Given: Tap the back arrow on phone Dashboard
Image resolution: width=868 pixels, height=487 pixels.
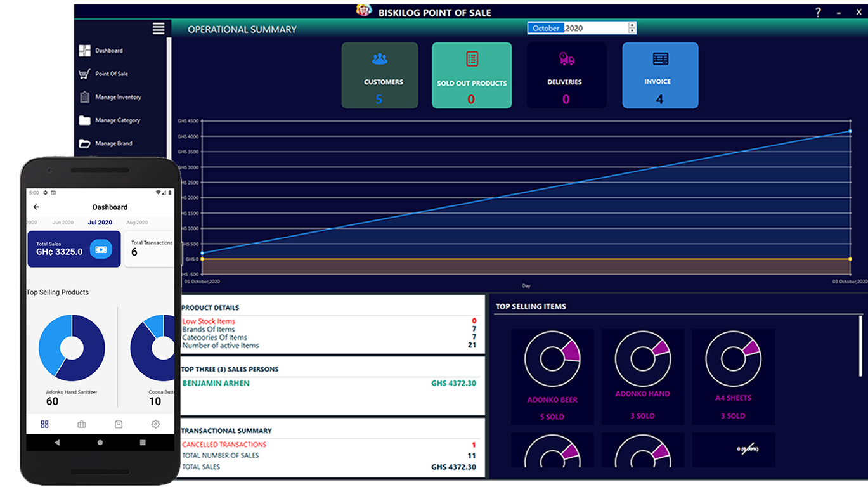Looking at the screenshot, I should point(36,207).
